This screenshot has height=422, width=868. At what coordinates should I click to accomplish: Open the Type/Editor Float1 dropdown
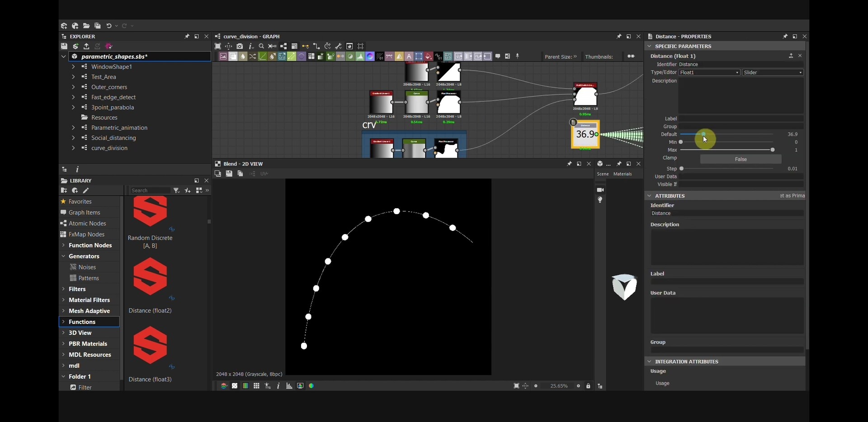click(x=709, y=72)
